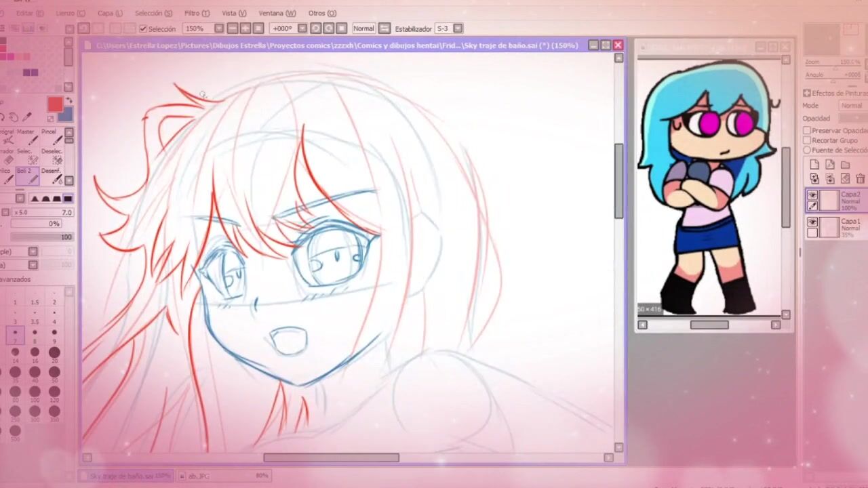The height and width of the screenshot is (488, 868).
Task: Enable Recortar Grupo checkbox
Action: pos(807,140)
